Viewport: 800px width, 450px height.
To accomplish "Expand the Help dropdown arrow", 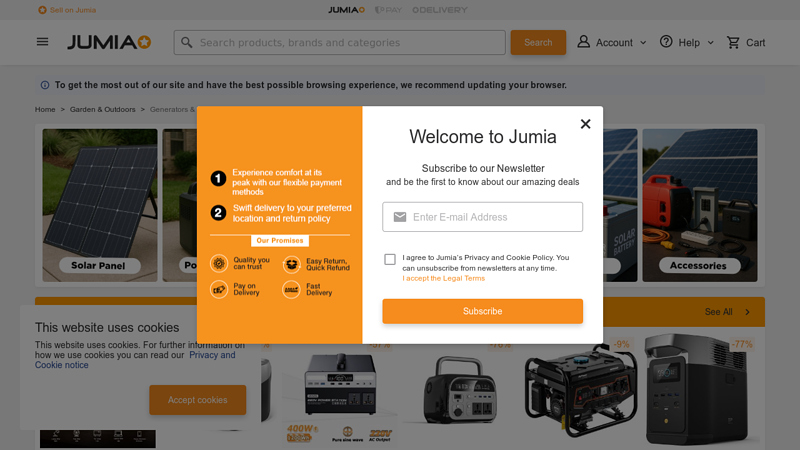I will click(x=710, y=43).
